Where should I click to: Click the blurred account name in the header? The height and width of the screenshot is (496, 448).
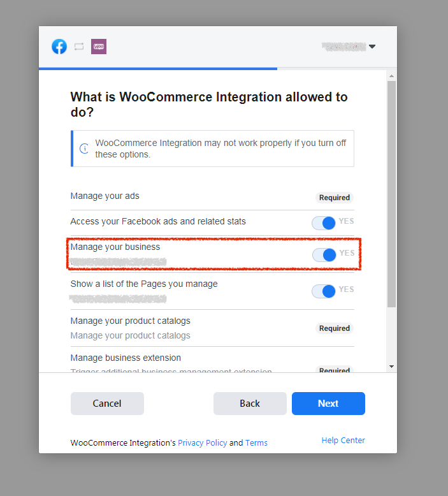pyautogui.click(x=344, y=47)
